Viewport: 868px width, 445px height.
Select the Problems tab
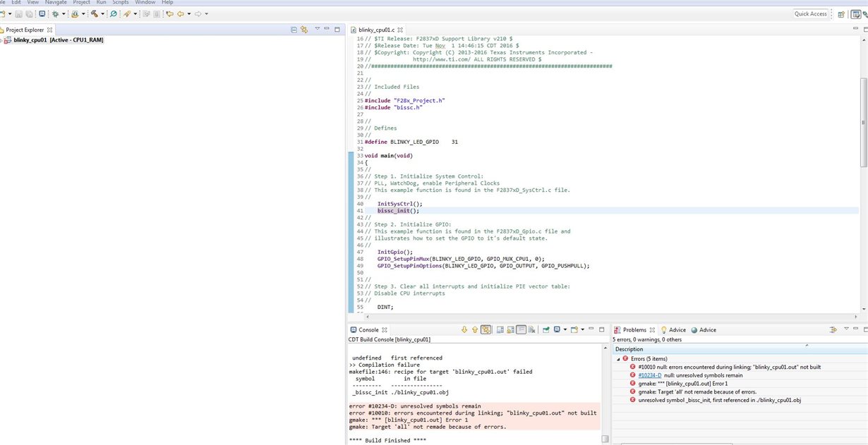pos(634,329)
